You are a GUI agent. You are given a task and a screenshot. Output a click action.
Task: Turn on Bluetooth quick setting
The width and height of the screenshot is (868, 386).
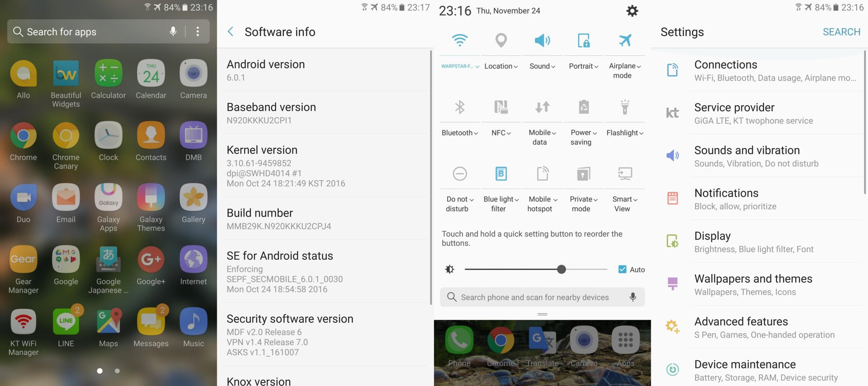click(460, 118)
